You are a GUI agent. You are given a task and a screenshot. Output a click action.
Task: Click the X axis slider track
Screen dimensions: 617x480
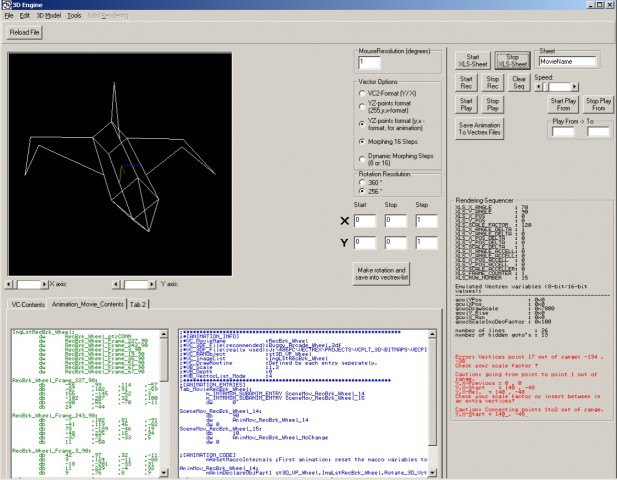28,284
